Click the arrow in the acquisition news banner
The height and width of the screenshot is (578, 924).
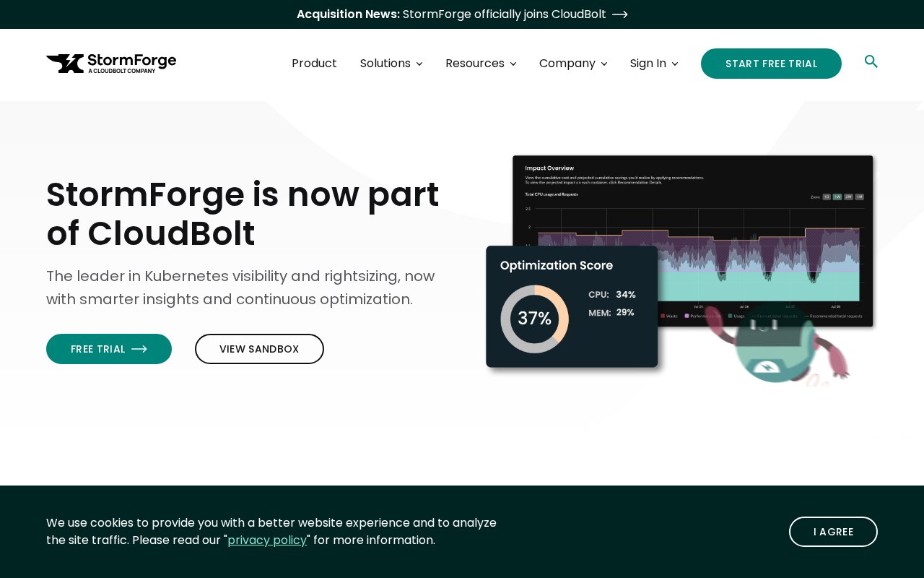click(620, 14)
